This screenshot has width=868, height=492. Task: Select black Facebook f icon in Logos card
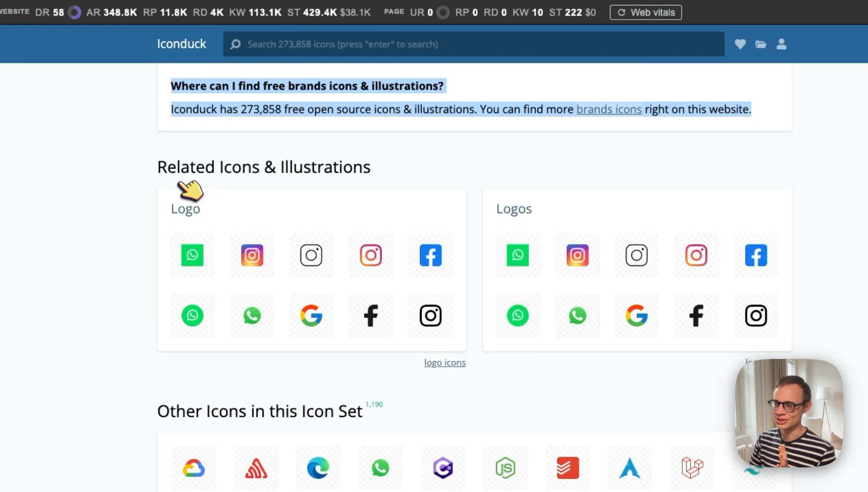point(697,315)
